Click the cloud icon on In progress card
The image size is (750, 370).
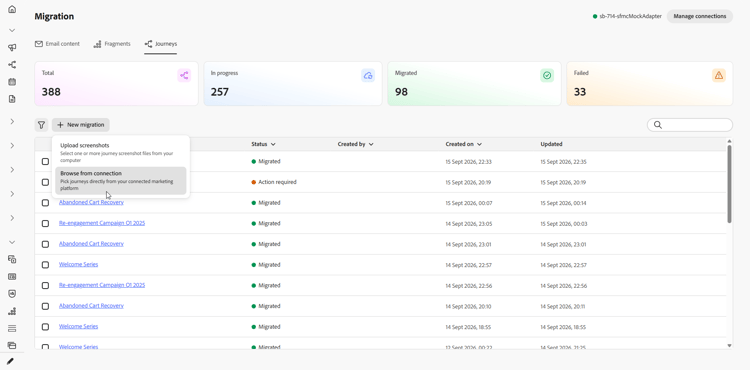368,75
